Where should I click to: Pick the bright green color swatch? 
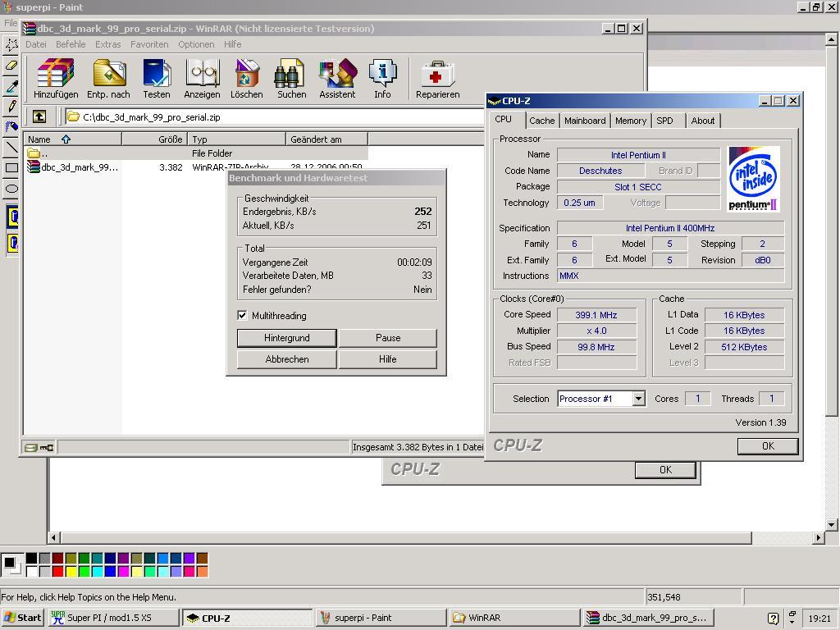click(x=84, y=571)
